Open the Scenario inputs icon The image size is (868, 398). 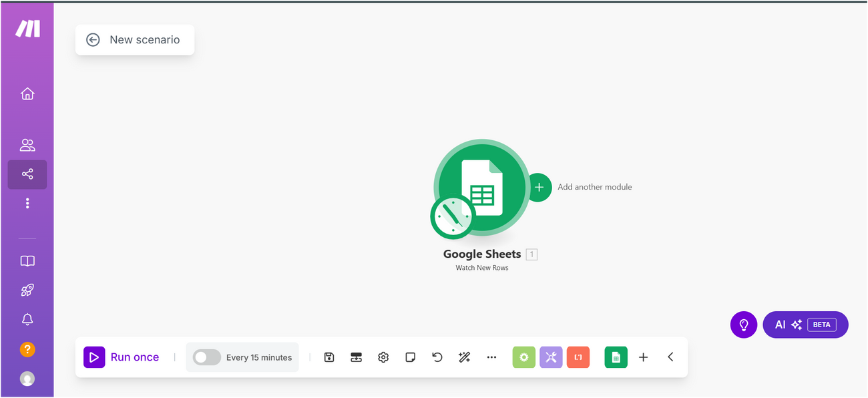click(x=357, y=357)
